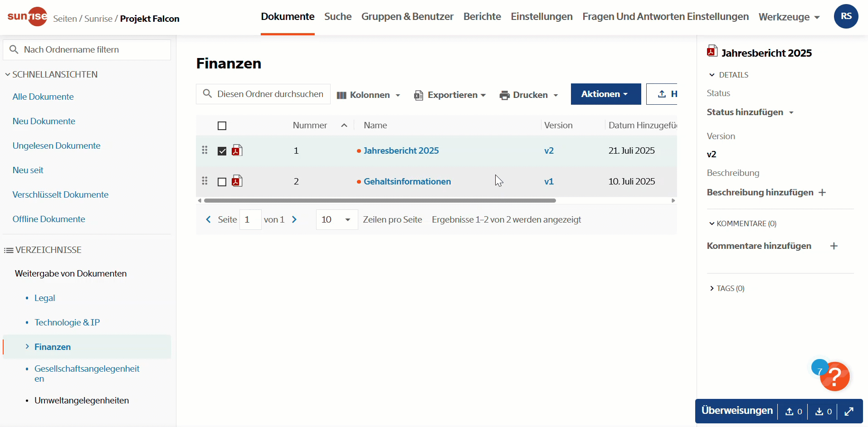Image resolution: width=868 pixels, height=427 pixels.
Task: Click plus icon next to Kommentare hinzufügen
Action: pyautogui.click(x=834, y=246)
